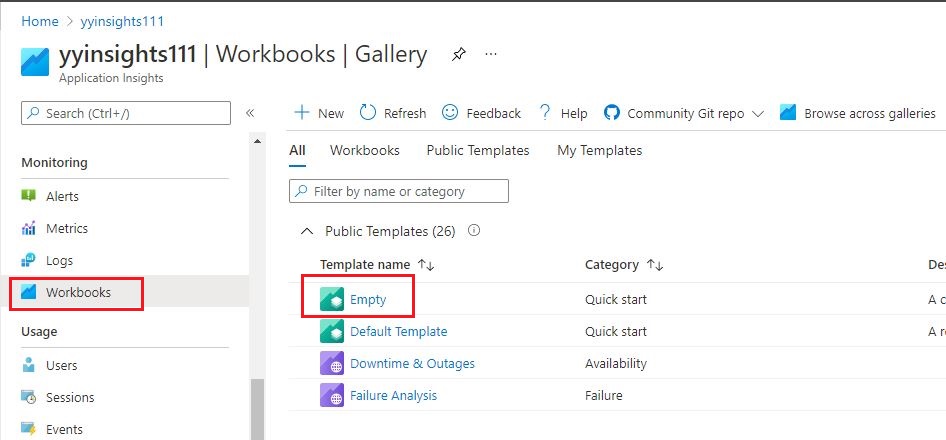Viewport: 946px width, 440px height.
Task: Switch to the My Templates tab
Action: pyautogui.click(x=599, y=150)
